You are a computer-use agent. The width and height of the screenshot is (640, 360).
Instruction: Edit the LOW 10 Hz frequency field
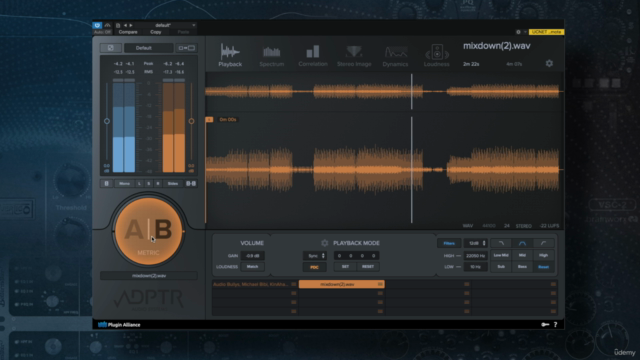click(476, 267)
